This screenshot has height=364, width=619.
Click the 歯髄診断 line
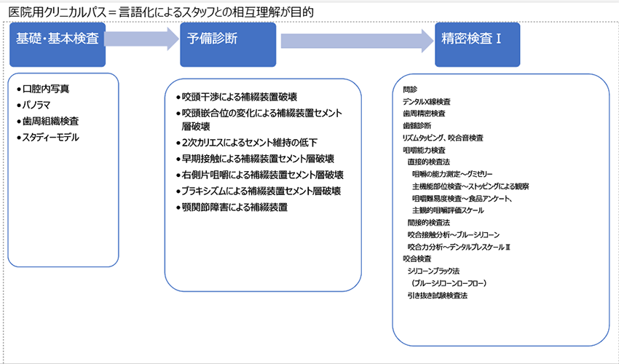(417, 126)
